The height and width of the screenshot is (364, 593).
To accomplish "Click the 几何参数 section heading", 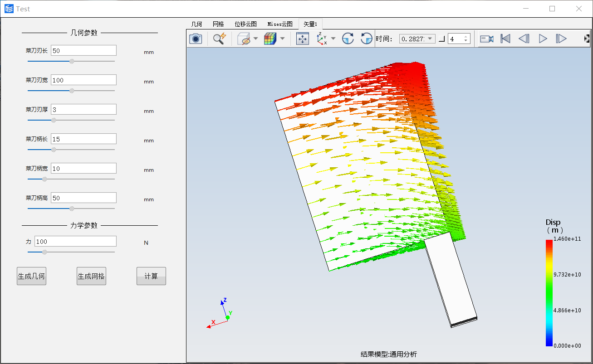I will 84,33.
